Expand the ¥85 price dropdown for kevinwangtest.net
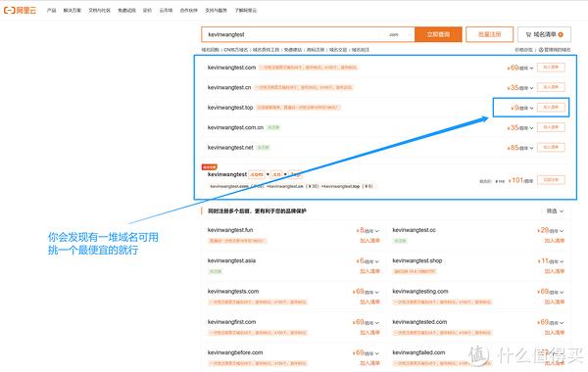The image size is (588, 372). [x=519, y=148]
